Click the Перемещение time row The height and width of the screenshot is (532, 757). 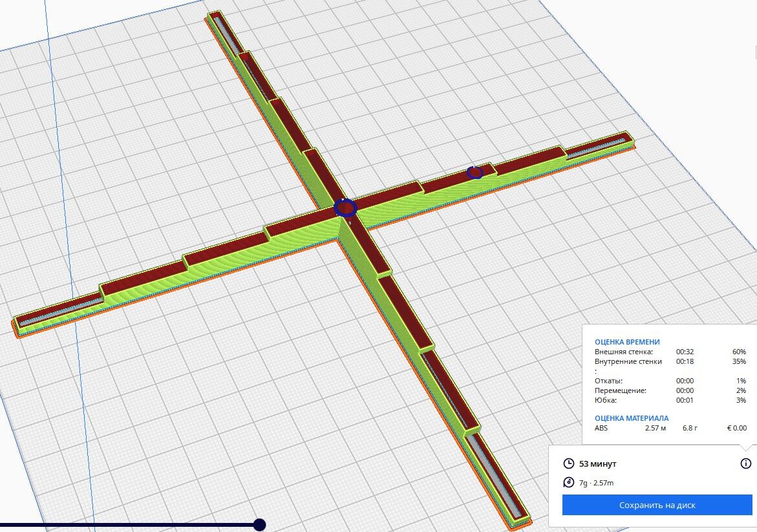coord(670,390)
